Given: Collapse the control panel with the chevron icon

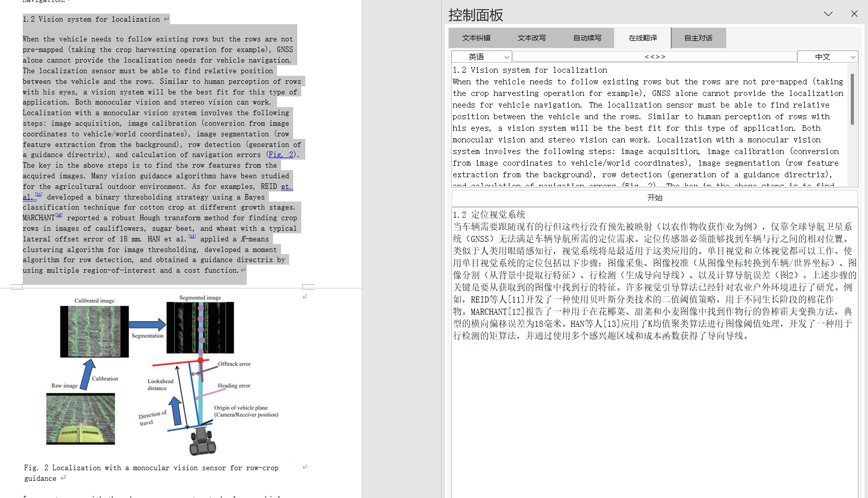Looking at the screenshot, I should (x=828, y=14).
